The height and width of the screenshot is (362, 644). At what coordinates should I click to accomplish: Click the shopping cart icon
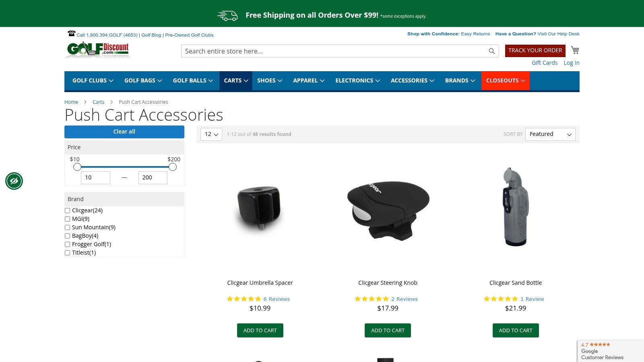coord(575,50)
